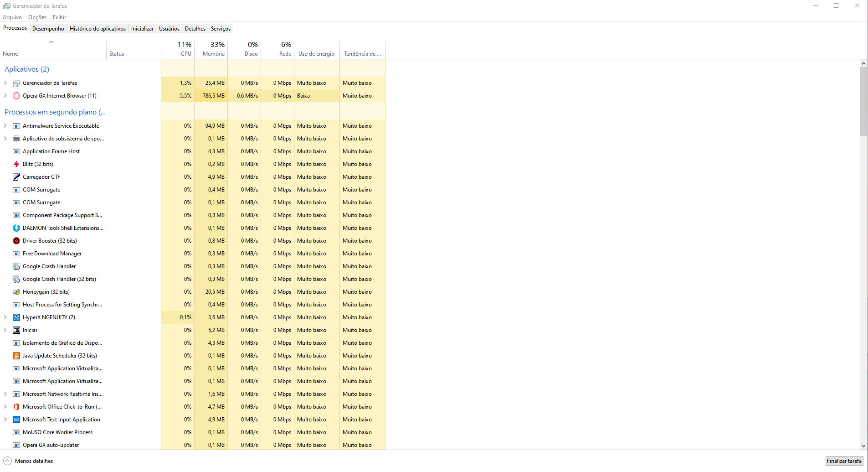This screenshot has height=472, width=868.
Task: Sort by the Nome column header
Action: click(53, 49)
